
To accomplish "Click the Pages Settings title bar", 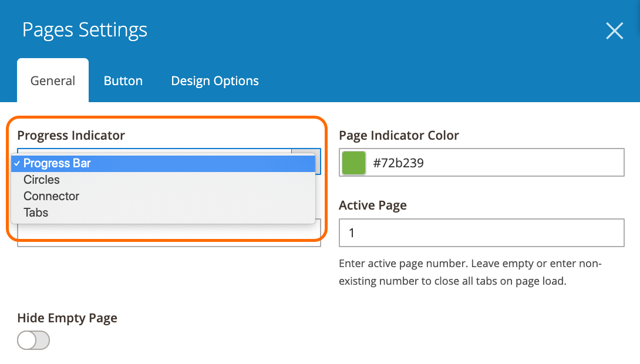I will click(84, 29).
